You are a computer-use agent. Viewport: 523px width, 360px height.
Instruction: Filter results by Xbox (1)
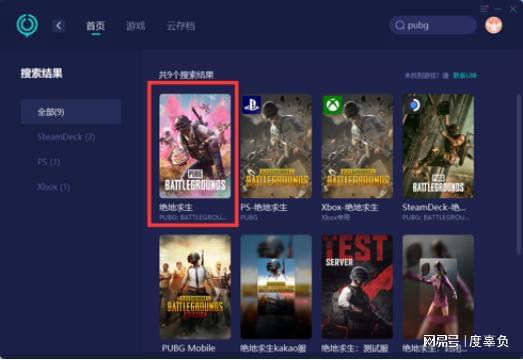point(53,187)
